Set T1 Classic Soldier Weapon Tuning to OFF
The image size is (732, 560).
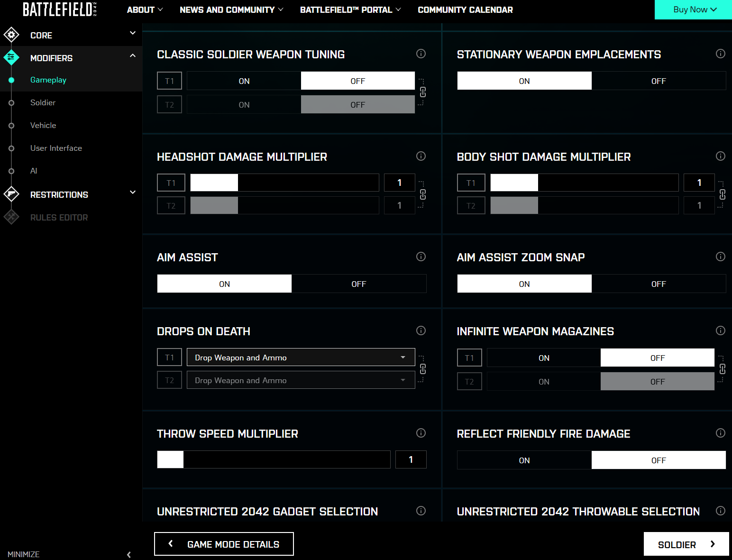[358, 81]
